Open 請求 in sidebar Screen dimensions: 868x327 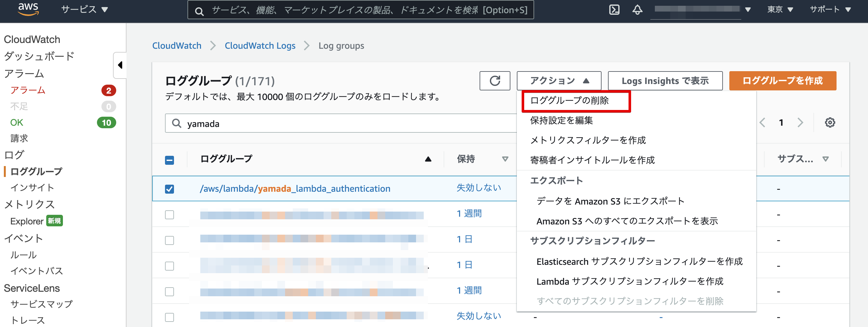point(19,138)
